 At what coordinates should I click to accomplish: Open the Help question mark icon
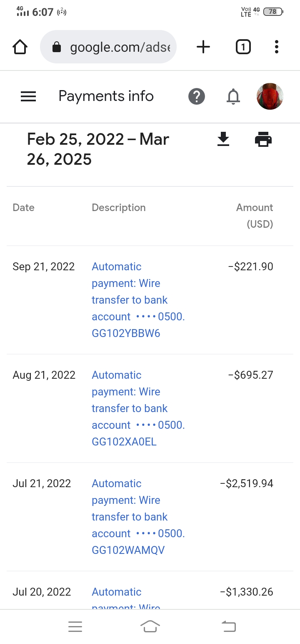tap(197, 97)
